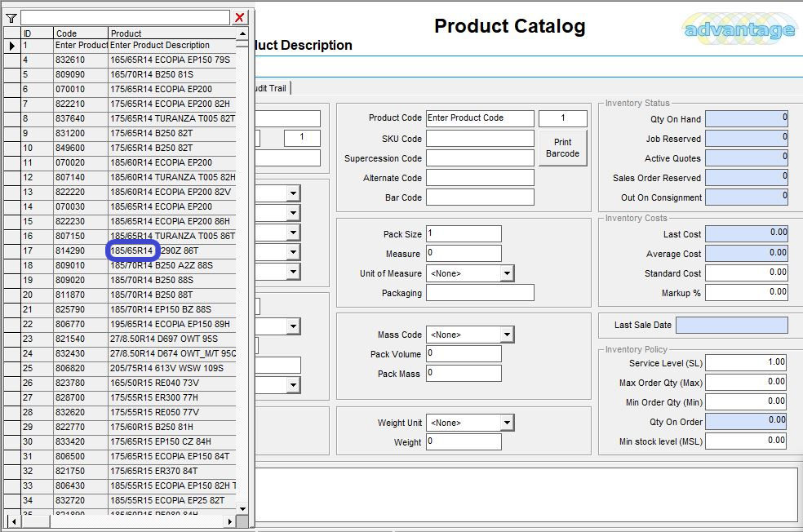
Task: Select product code 849600
Action: coord(81,148)
